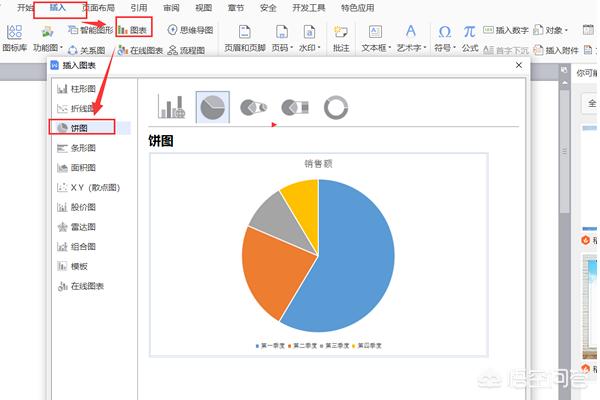Choose the pie-of-pie subtype thumbnail
Viewport: 600px width, 400px height.
[x=253, y=107]
